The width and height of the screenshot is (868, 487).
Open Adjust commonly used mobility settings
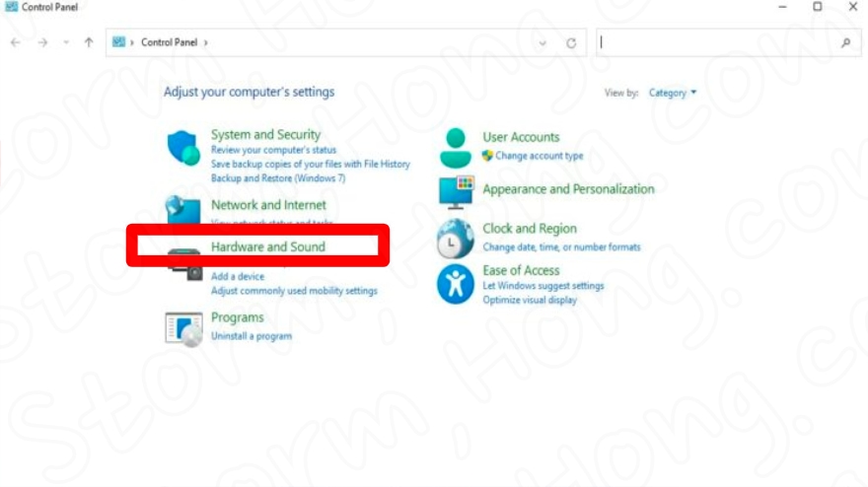[294, 291]
